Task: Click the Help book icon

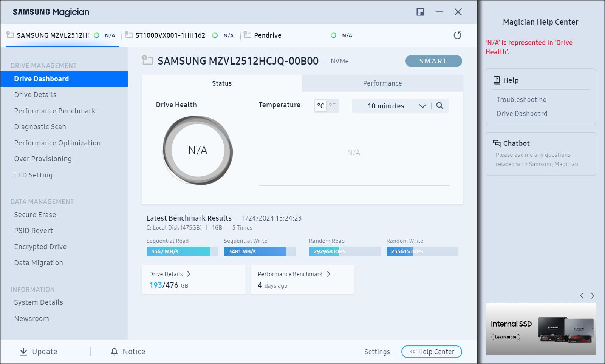Action: tap(497, 80)
